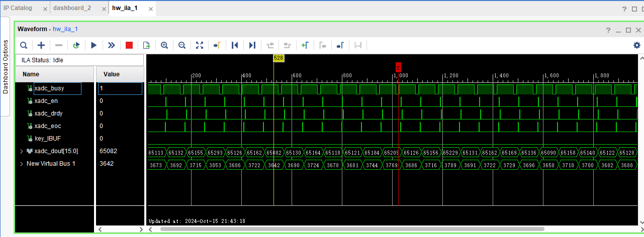The height and width of the screenshot is (237, 644).
Task: Zoom in on the waveform
Action: pos(164,45)
